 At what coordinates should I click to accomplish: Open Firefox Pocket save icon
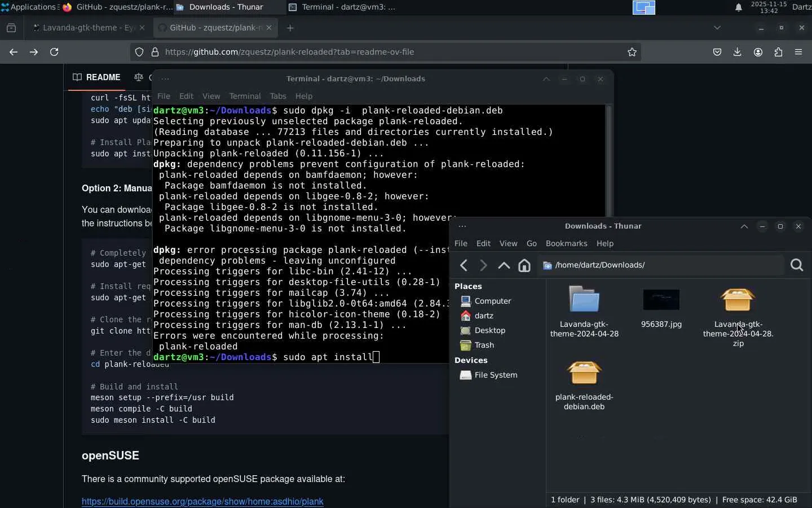pos(717,52)
